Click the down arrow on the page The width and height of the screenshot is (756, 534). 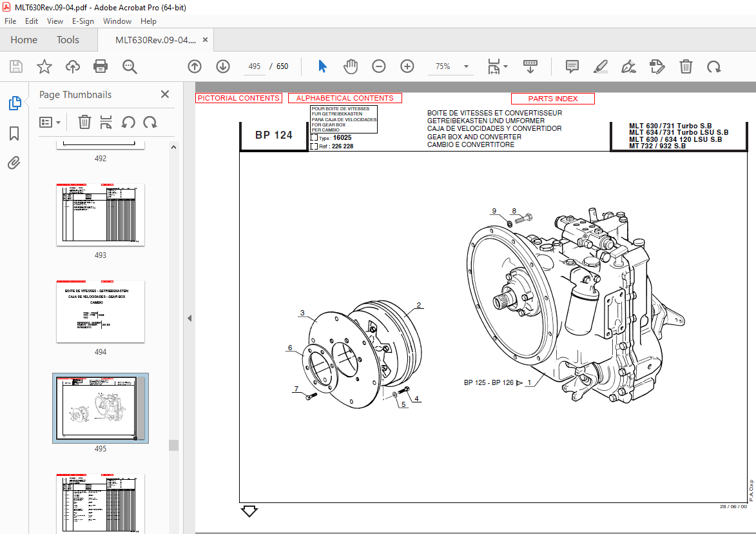(249, 511)
